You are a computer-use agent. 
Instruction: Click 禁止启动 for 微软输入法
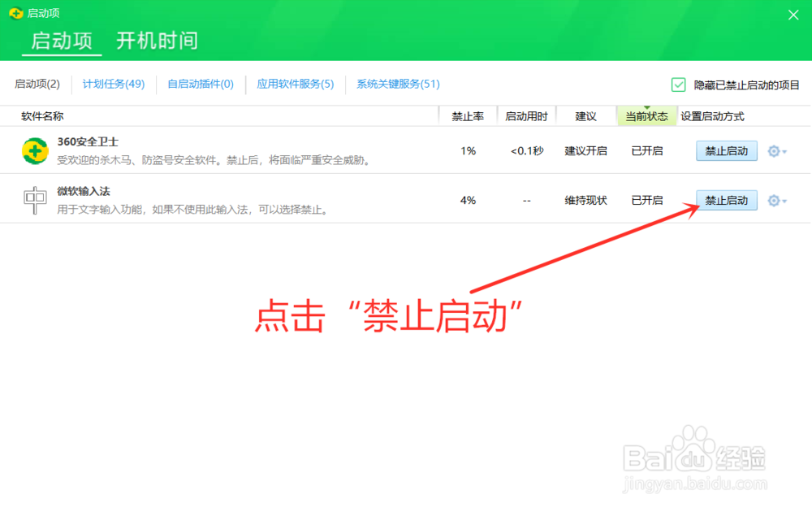727,201
